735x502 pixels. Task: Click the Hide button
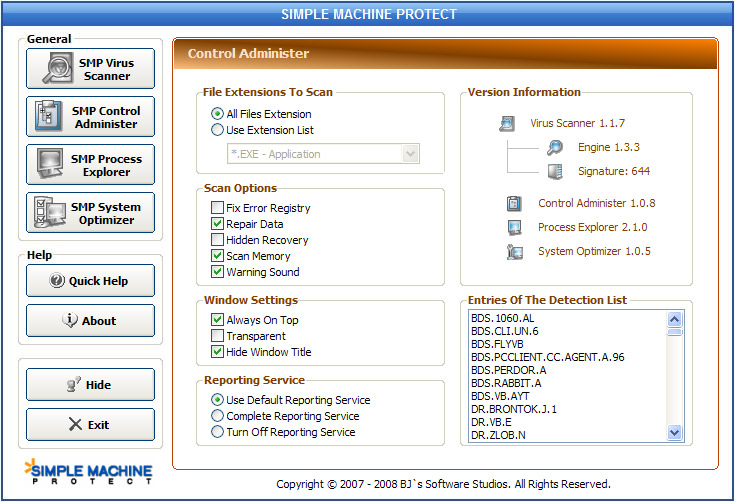pos(90,384)
